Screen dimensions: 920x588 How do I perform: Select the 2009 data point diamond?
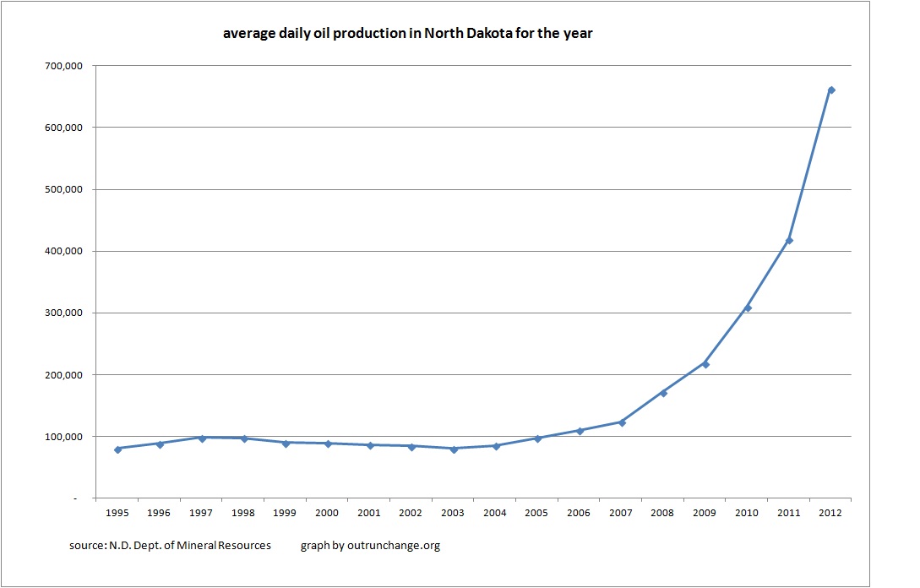pos(705,364)
